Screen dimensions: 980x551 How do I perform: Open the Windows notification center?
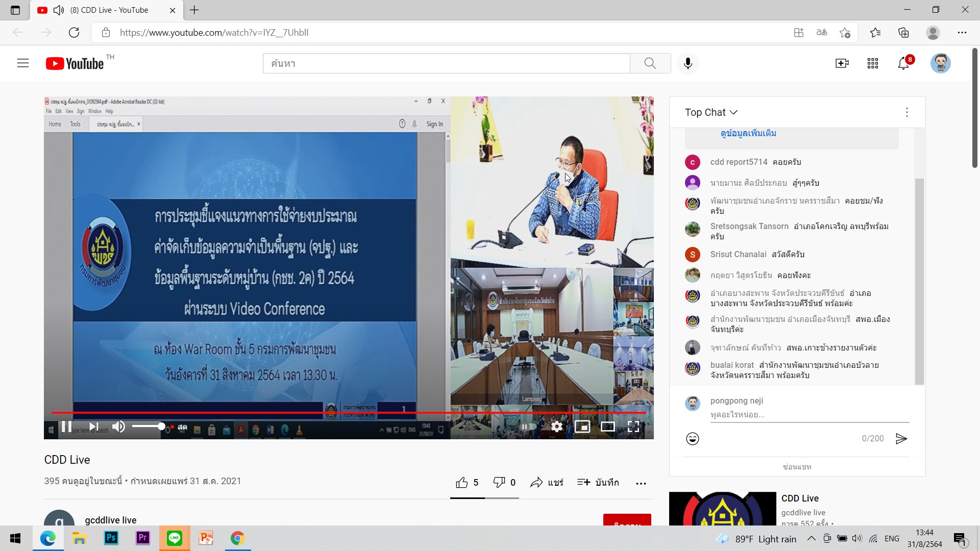pyautogui.click(x=960, y=539)
